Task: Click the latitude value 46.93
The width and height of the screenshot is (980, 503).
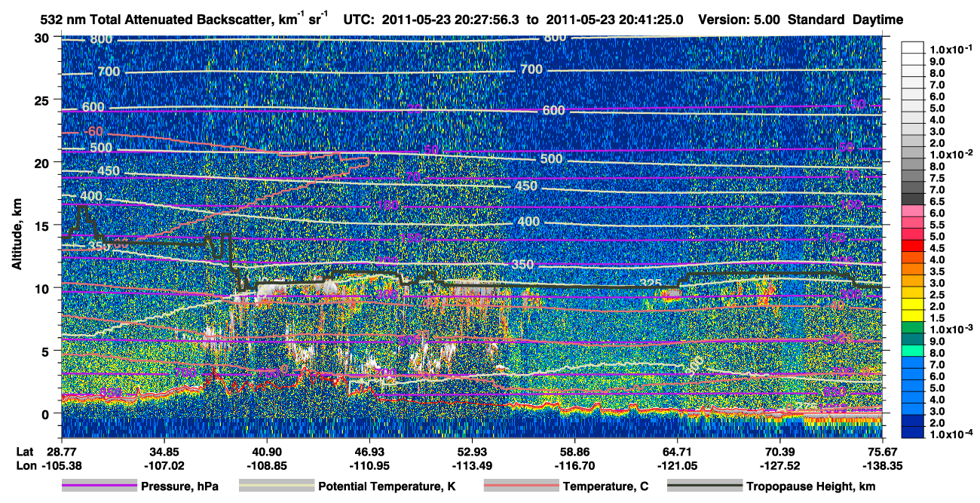Action: [x=369, y=452]
